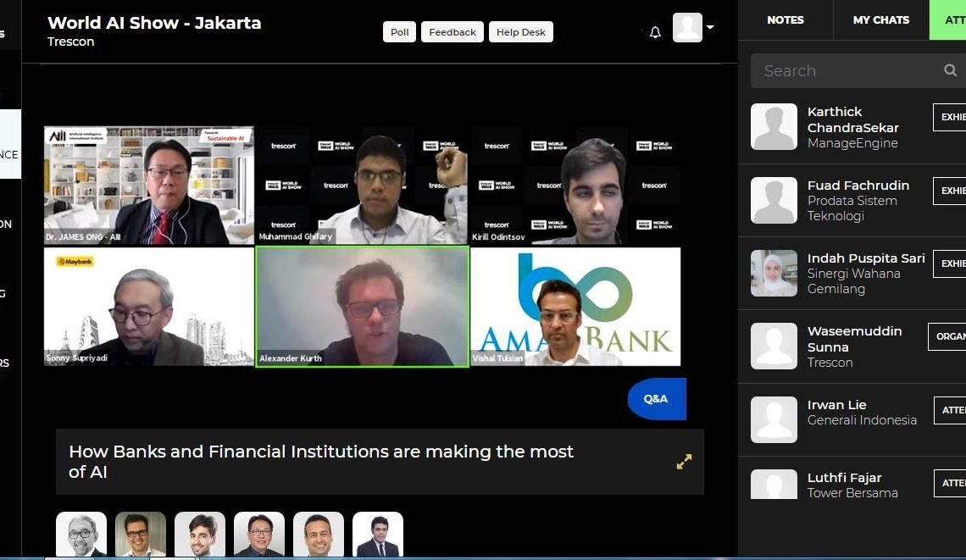This screenshot has height=560, width=966.
Task: Select Alexander Kurth's video tile
Action: 363,306
